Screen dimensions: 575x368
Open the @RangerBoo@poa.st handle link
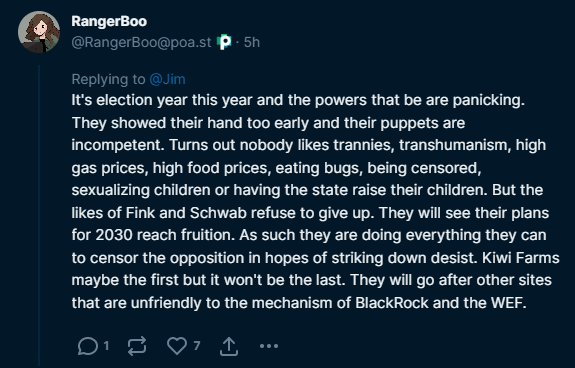click(141, 42)
